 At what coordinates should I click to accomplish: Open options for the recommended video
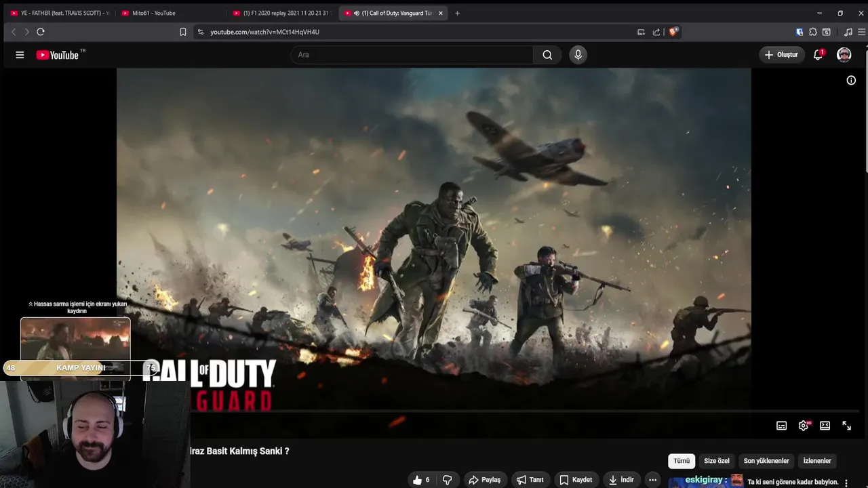(846, 483)
